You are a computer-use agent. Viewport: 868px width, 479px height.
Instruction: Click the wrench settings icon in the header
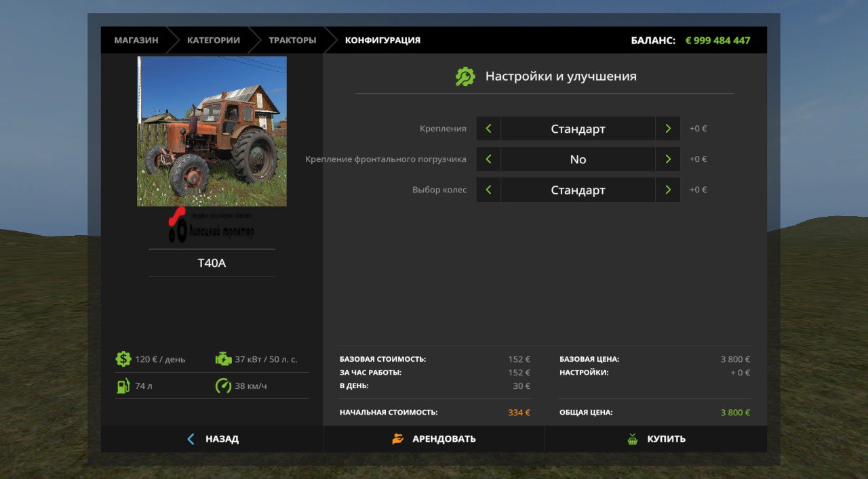coord(465,77)
